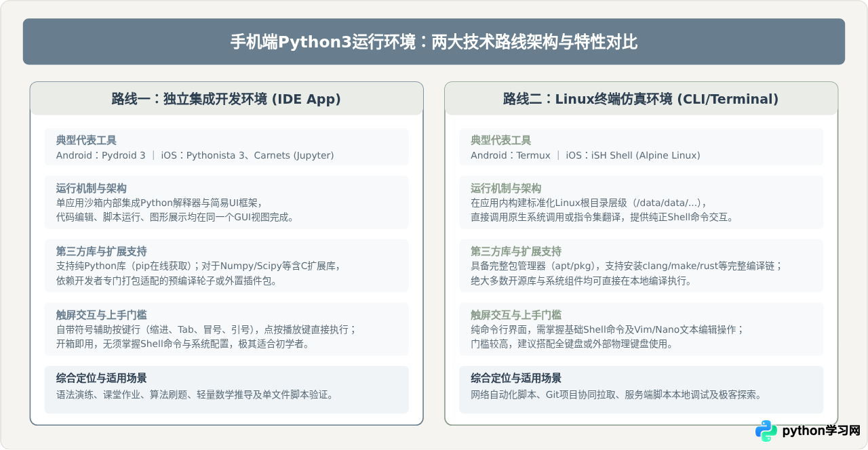Click the line 网络自动化脚本、Git项目协同拉取
Image resolution: width=868 pixels, height=450 pixels.
click(616, 394)
